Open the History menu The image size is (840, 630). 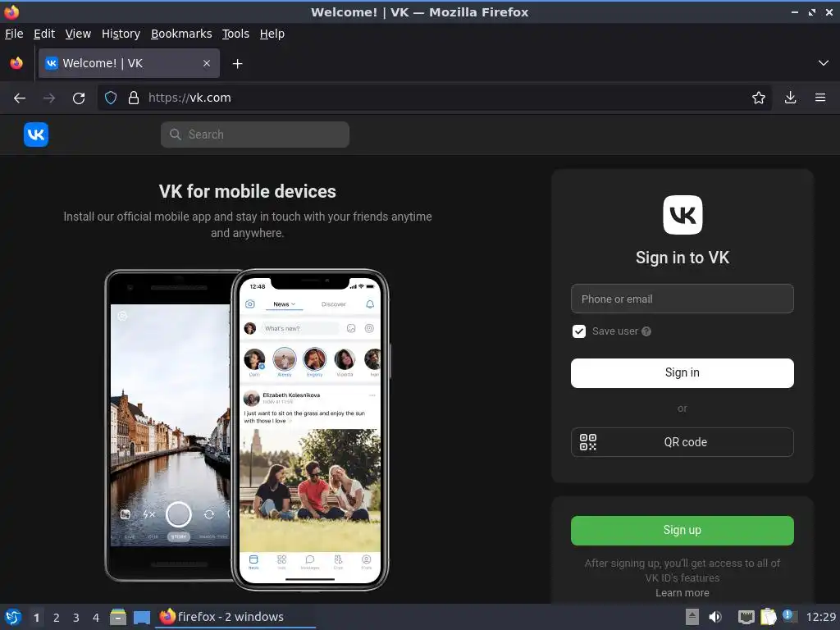click(x=121, y=34)
